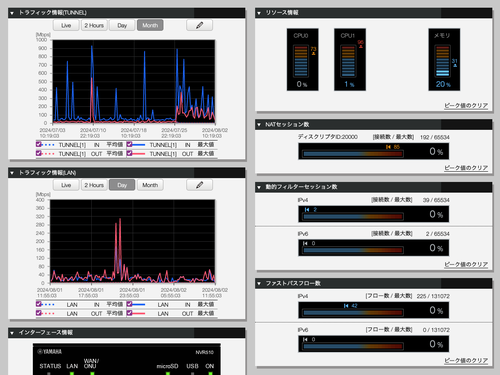Click the dynamic filter IPv6 peak marker 0
This screenshot has width=500, height=375.
click(x=309, y=243)
